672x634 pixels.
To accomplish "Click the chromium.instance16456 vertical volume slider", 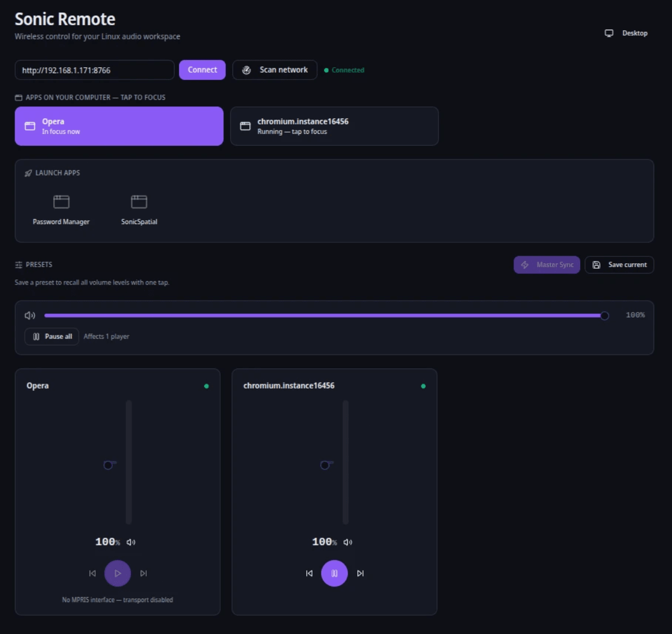I will [346, 462].
